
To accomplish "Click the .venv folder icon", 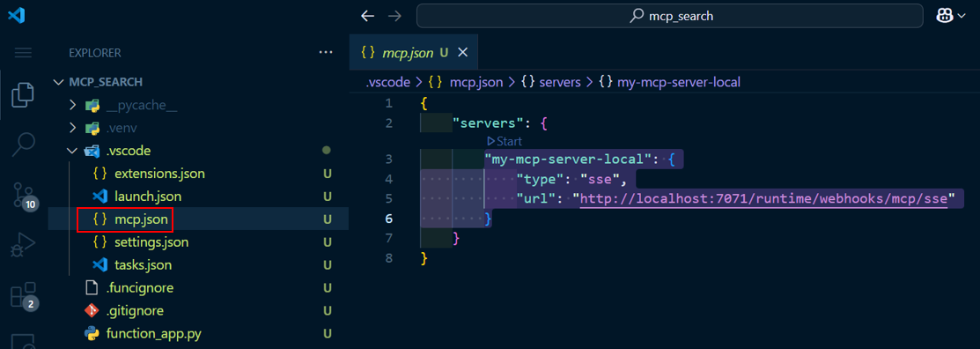I will click(92, 128).
